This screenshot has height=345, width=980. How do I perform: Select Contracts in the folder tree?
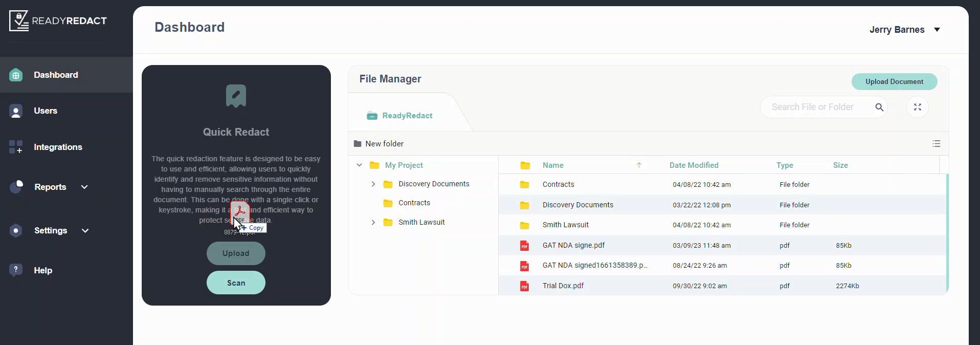pos(414,203)
